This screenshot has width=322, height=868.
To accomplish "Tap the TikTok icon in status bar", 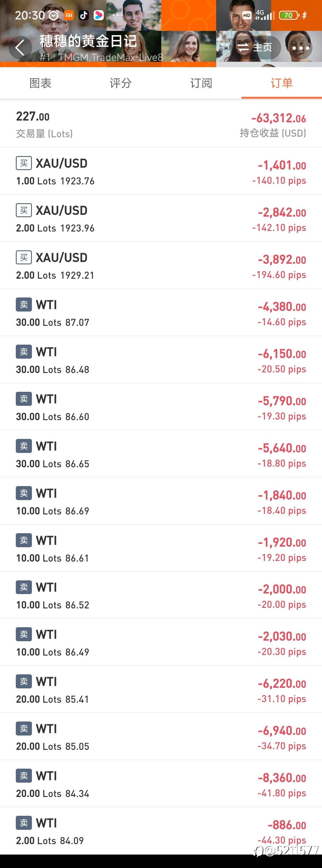I will pyautogui.click(x=83, y=15).
